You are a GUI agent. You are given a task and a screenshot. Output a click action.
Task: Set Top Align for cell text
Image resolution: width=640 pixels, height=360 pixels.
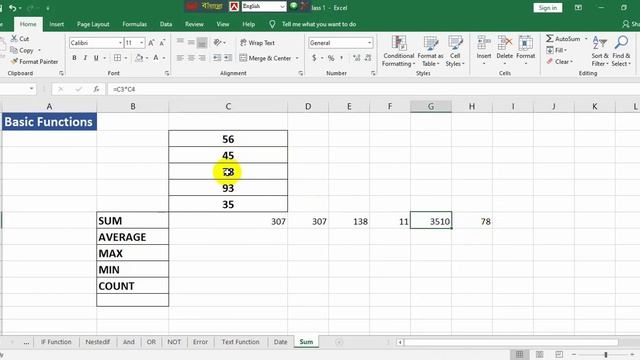[x=180, y=42]
